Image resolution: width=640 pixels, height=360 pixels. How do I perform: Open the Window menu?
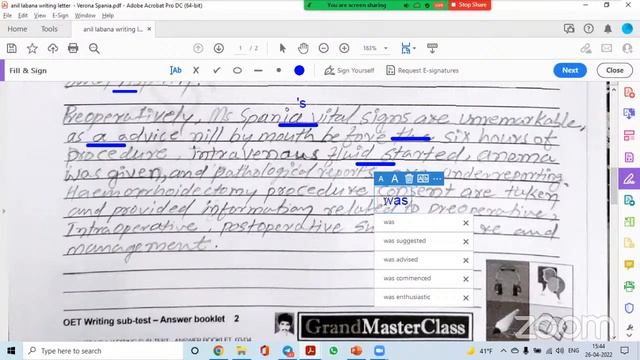tap(85, 16)
